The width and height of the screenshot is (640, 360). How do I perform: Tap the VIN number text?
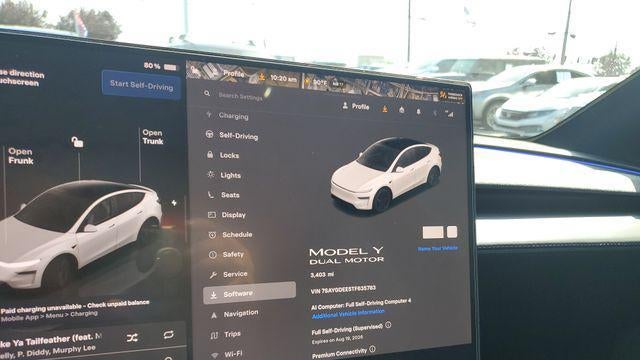coord(343,290)
